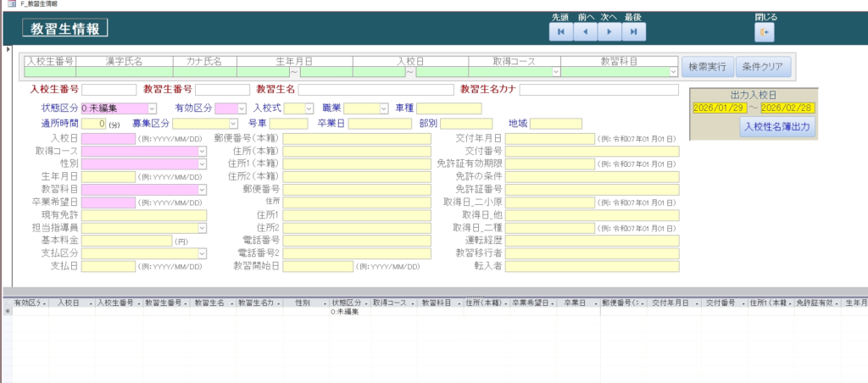Click record selector arrow at form left
The image size is (868, 383).
(x=7, y=50)
